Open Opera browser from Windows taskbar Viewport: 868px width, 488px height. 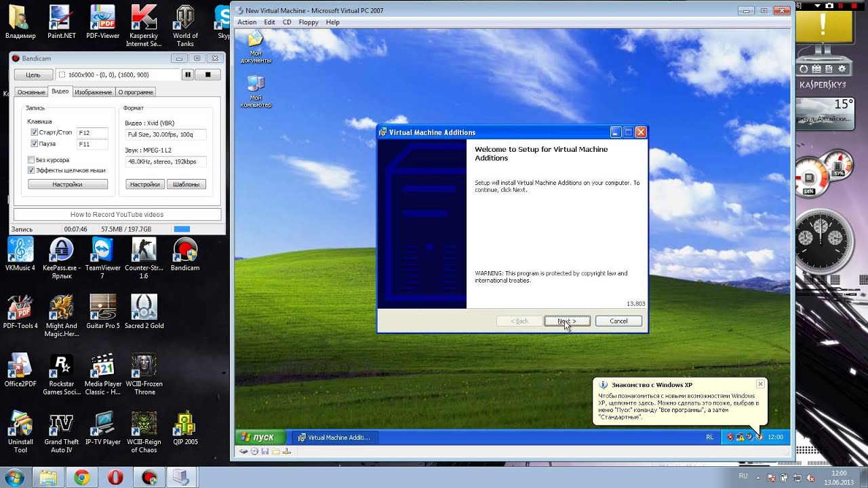115,477
